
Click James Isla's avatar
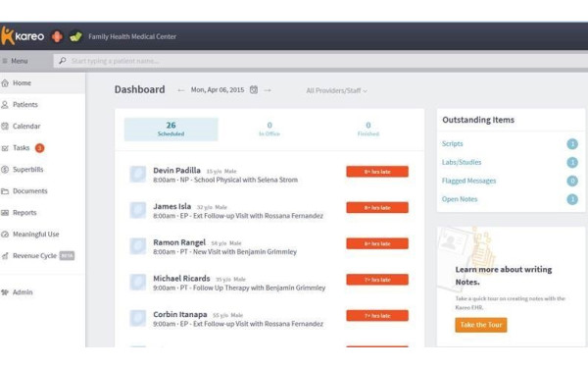[137, 210]
